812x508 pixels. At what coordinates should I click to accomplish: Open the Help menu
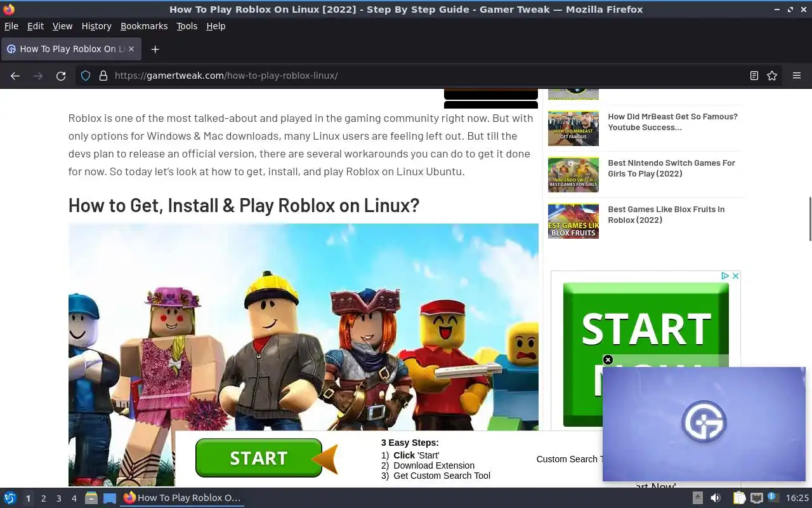pyautogui.click(x=216, y=26)
